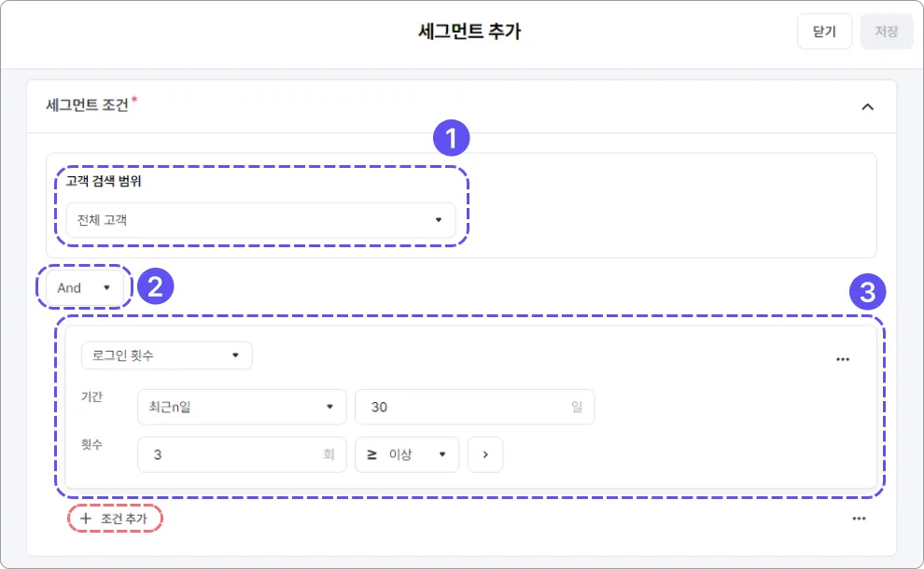Open the ≥ 이상 comparison dropdown

coord(407,455)
